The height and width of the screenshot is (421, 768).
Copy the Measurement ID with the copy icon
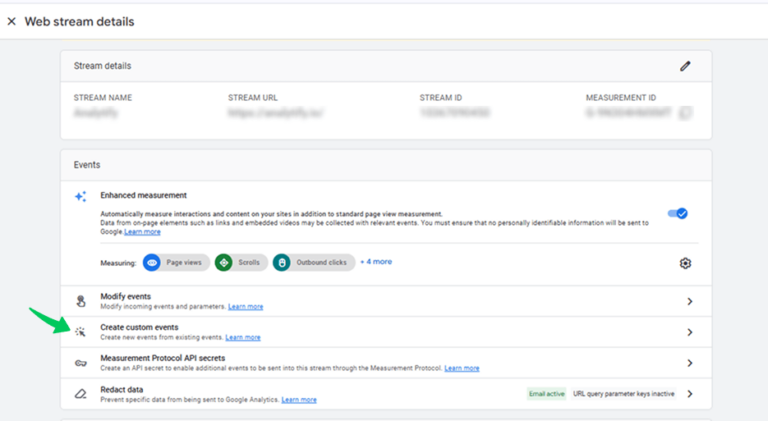pos(685,114)
